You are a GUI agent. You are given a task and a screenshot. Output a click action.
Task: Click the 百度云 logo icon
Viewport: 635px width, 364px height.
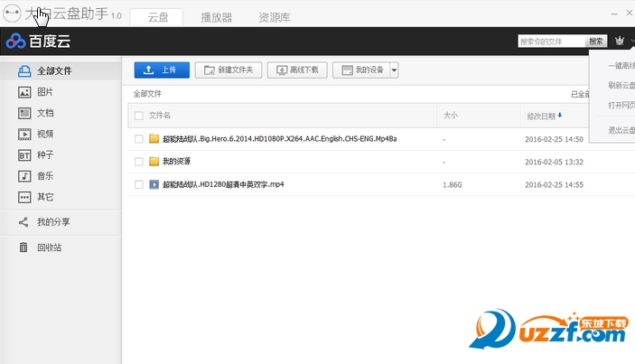tap(15, 41)
